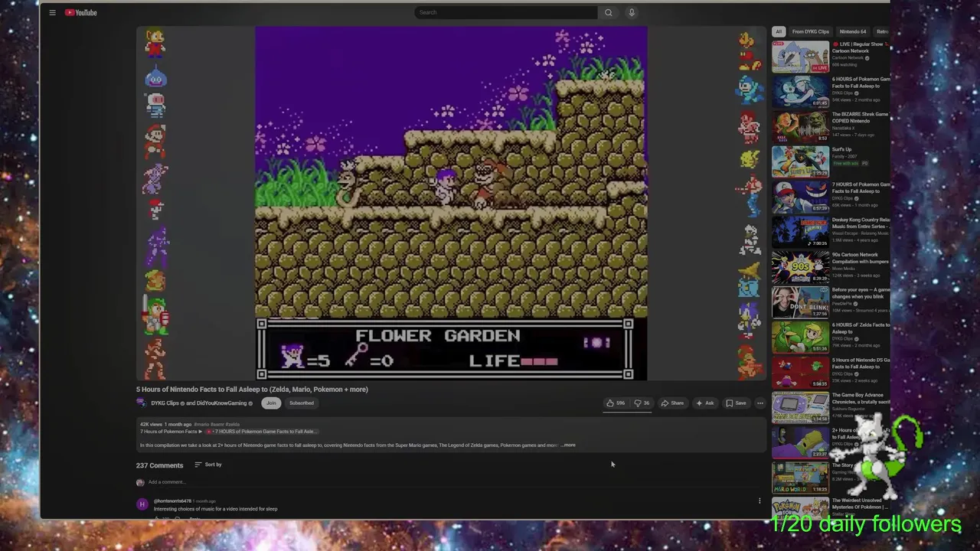This screenshot has width=980, height=551.
Task: Click the video title '5 Hours of Nintendo Facts'
Action: pyautogui.click(x=252, y=390)
